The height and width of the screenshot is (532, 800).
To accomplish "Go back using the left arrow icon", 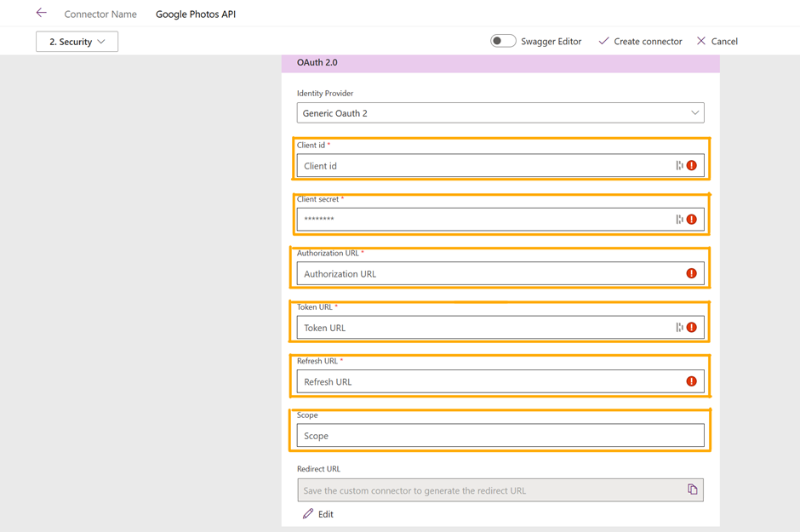I will (x=42, y=14).
